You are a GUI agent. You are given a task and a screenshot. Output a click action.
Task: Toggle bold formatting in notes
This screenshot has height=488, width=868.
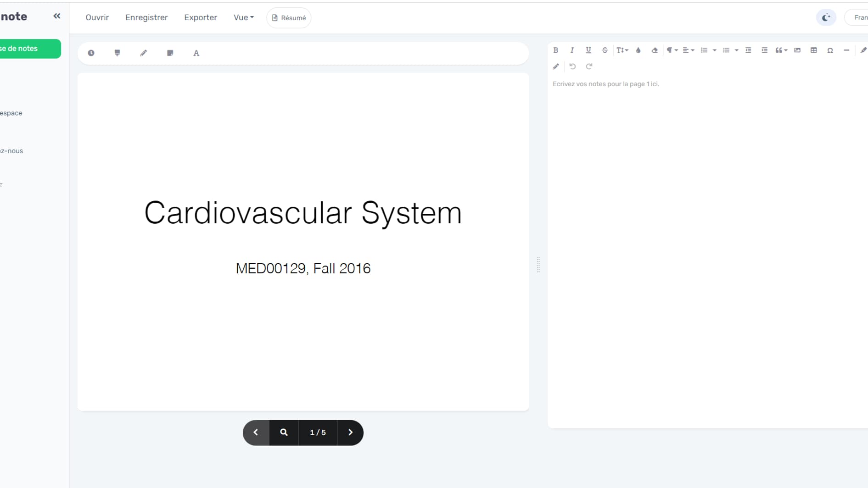pos(555,50)
